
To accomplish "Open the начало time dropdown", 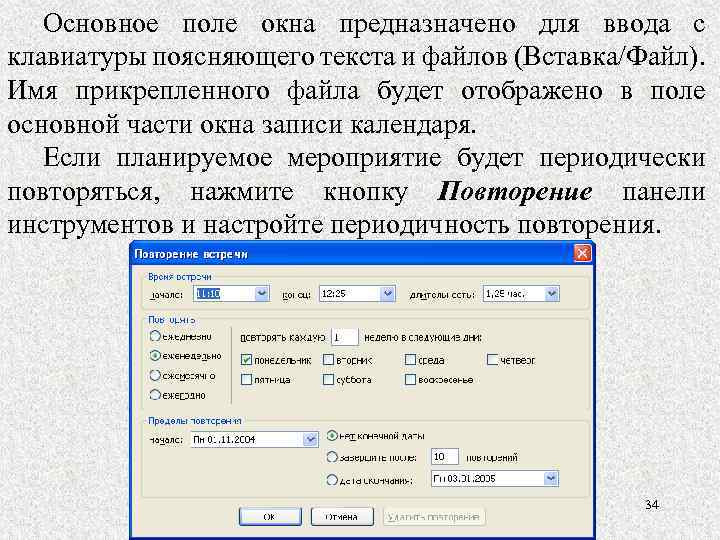I will click(262, 293).
